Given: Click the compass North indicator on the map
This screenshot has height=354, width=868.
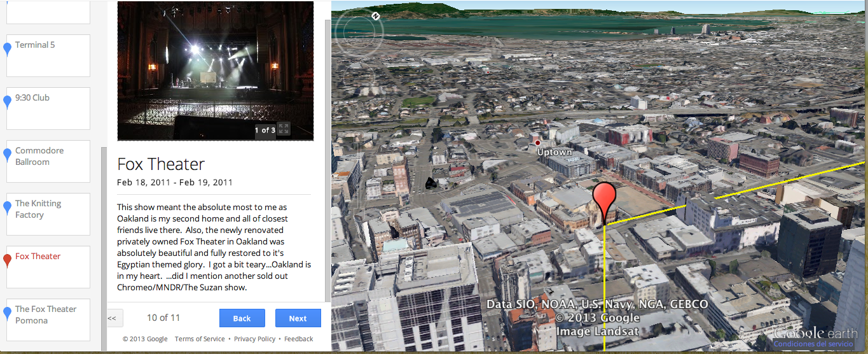Looking at the screenshot, I should [376, 16].
